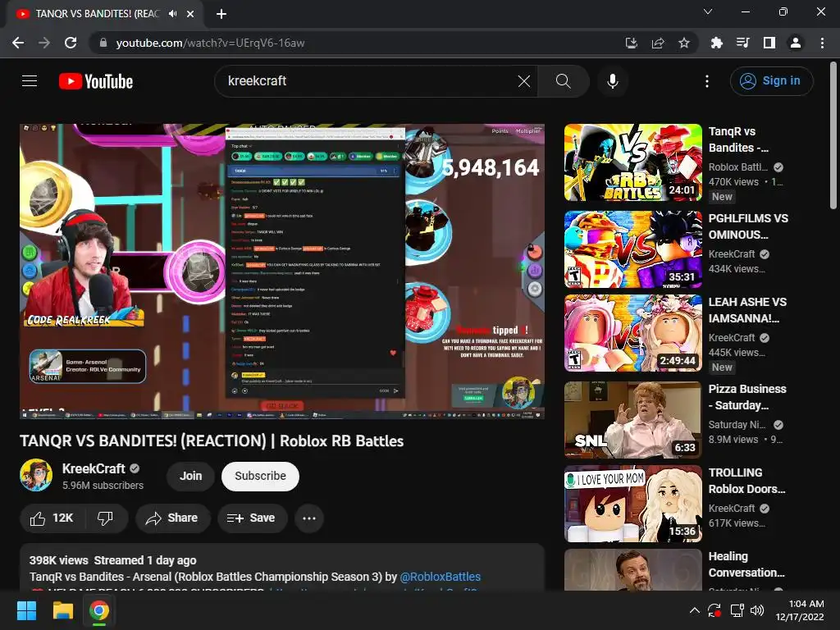The image size is (840, 630).
Task: Go to YouTube home via the logo
Action: [x=96, y=81]
